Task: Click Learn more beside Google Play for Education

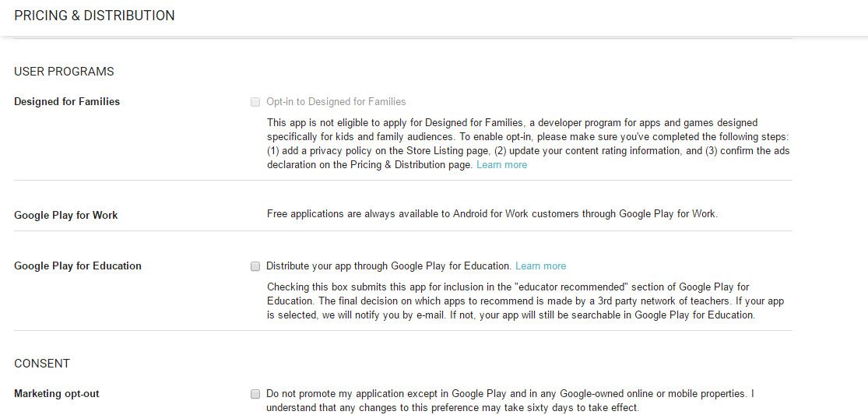Action: (540, 266)
